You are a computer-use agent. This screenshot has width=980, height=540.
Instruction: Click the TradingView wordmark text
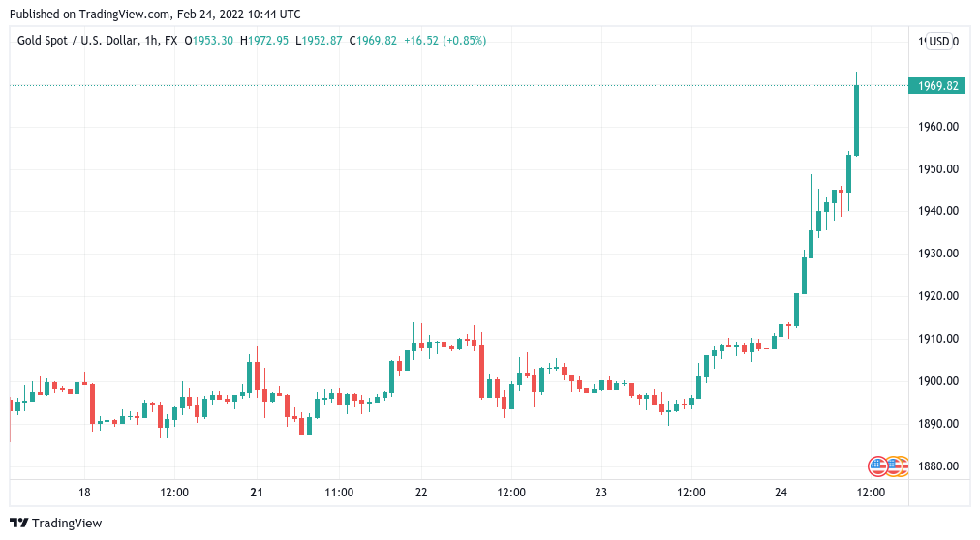pyautogui.click(x=67, y=524)
